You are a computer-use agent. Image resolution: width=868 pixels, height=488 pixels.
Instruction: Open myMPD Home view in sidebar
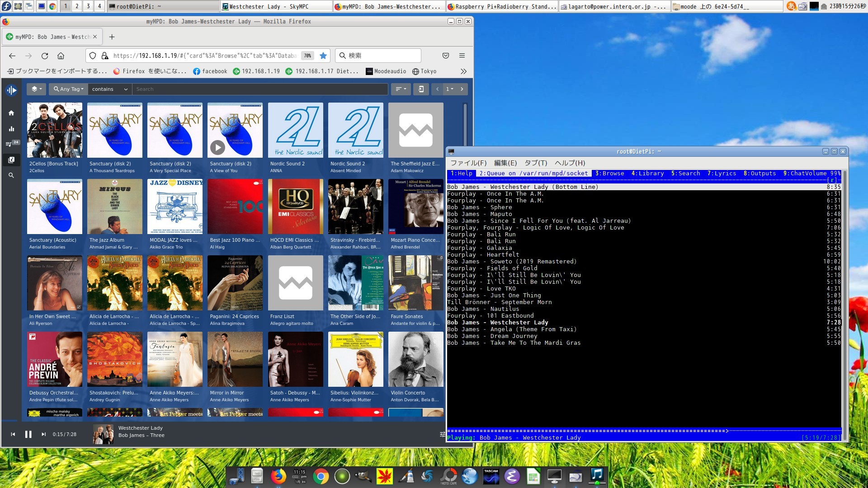point(11,113)
